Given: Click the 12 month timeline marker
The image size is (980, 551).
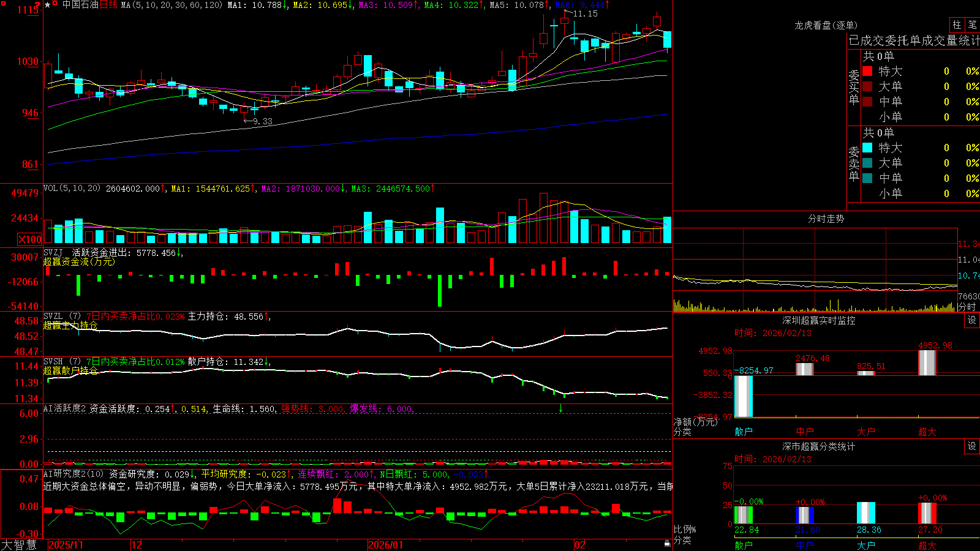Looking at the screenshot, I should coord(137,545).
